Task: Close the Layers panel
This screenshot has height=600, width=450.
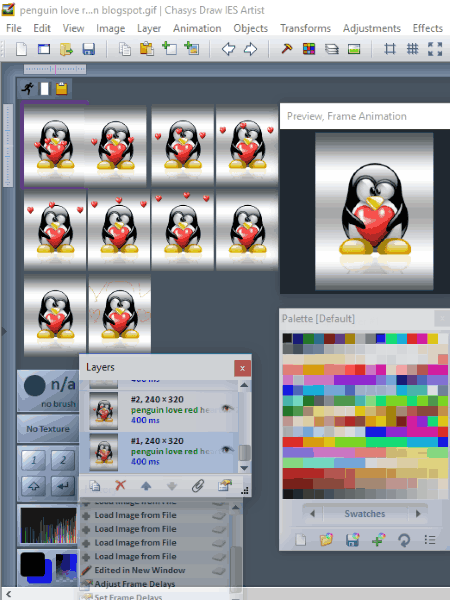Action: tap(242, 368)
